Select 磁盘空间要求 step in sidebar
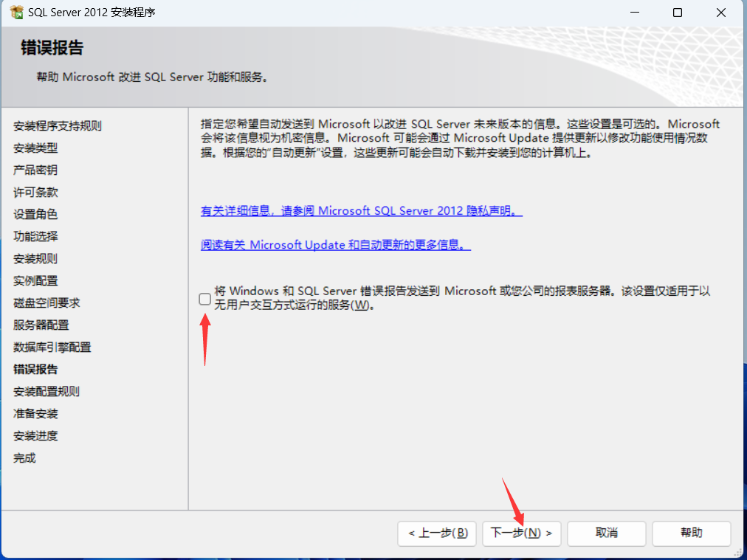Viewport: 747px width, 560px height. (x=47, y=303)
